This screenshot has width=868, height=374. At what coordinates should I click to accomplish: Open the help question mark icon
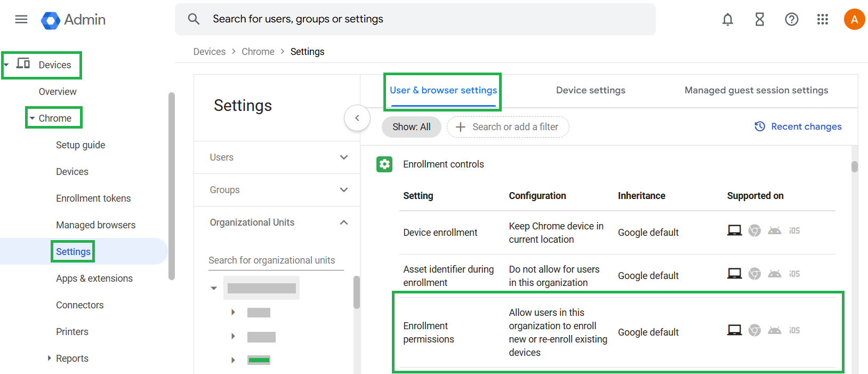point(792,20)
